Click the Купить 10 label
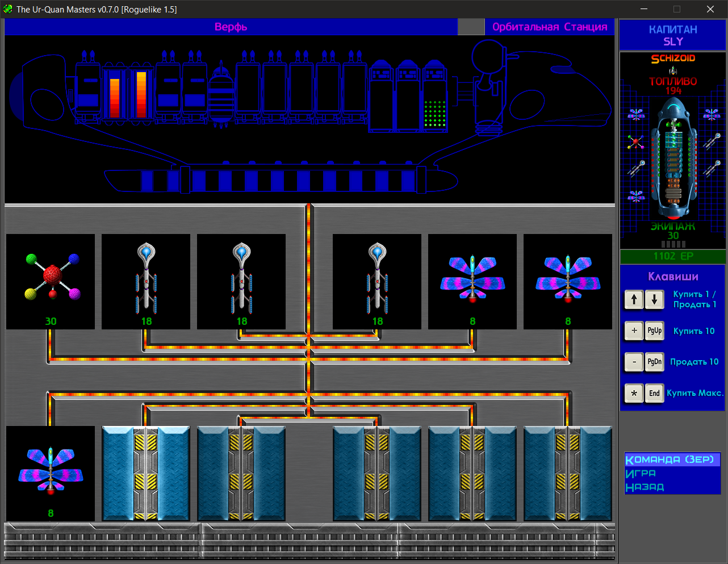Screen dimensions: 728x564 click(694, 331)
